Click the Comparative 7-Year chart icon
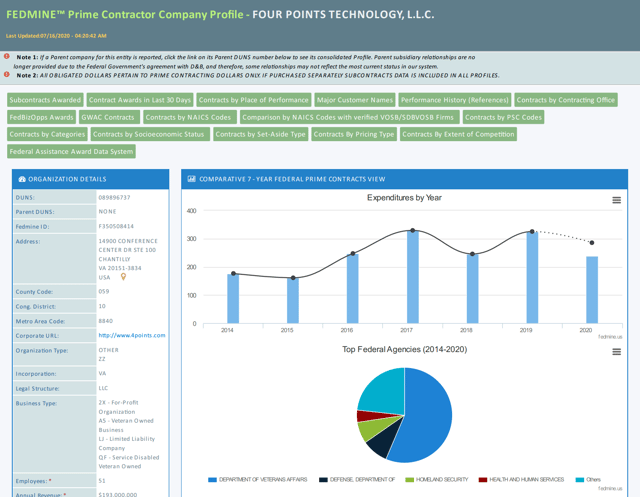The image size is (640, 497). pyautogui.click(x=191, y=179)
